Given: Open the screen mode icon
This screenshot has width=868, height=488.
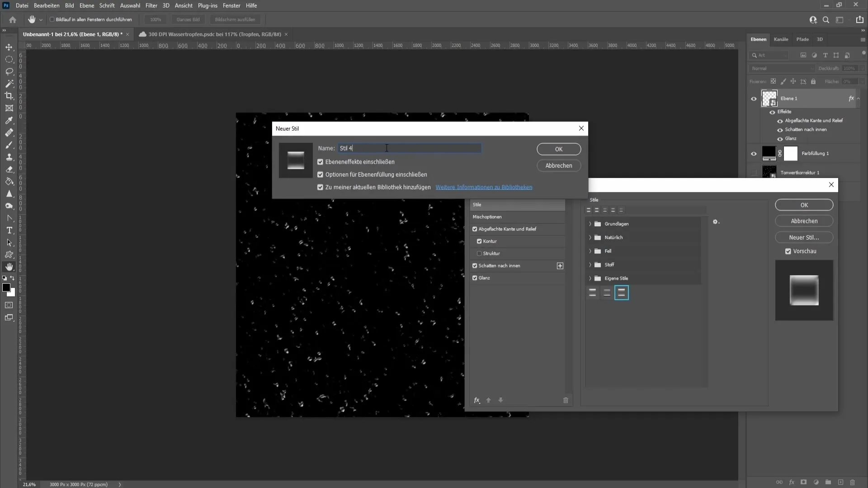Looking at the screenshot, I should point(9,318).
